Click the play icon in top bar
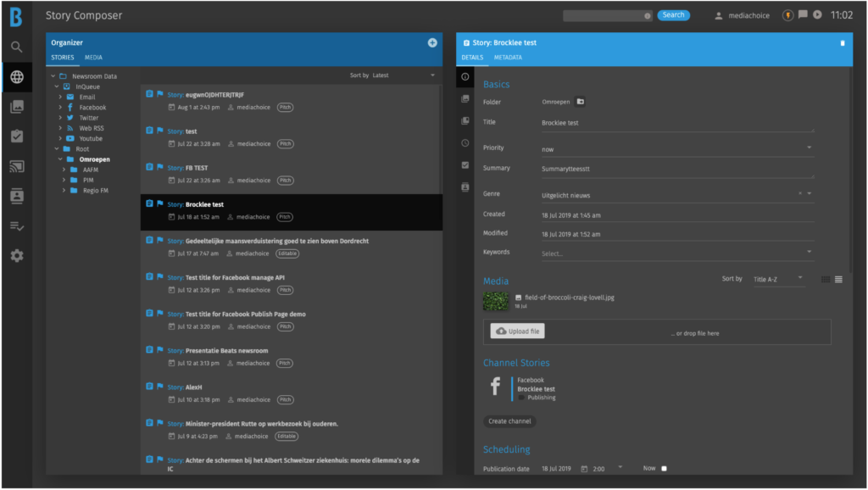The height and width of the screenshot is (490, 868). pos(818,15)
